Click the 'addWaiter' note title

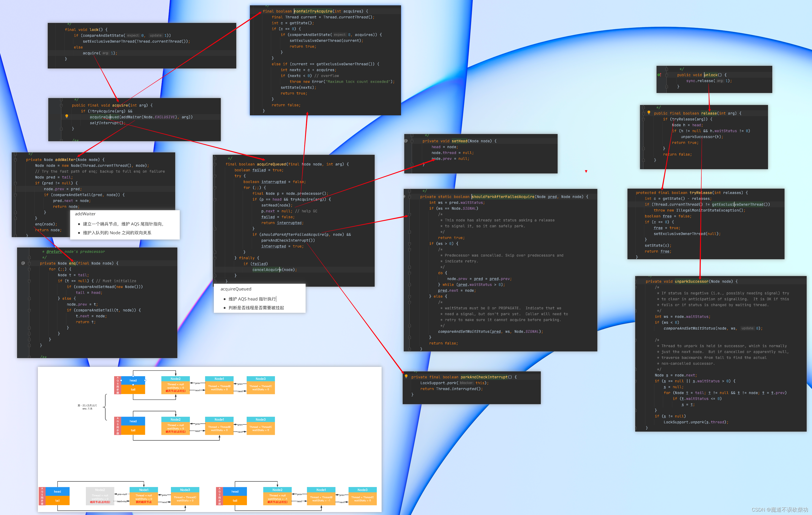85,214
